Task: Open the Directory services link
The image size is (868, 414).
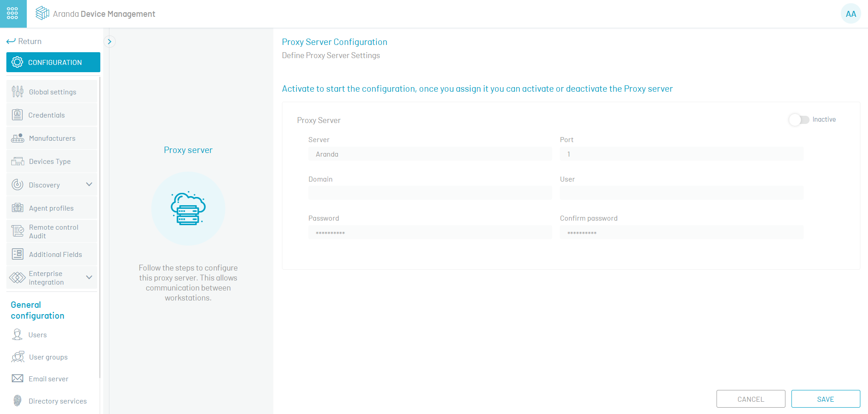Action: tap(58, 401)
